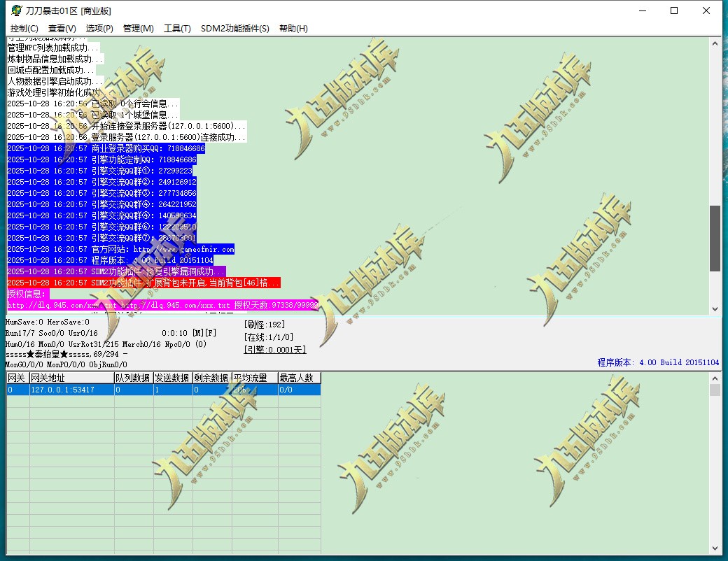
Task: Click gateway panel scrollbar down arrow
Action: pyautogui.click(x=715, y=548)
